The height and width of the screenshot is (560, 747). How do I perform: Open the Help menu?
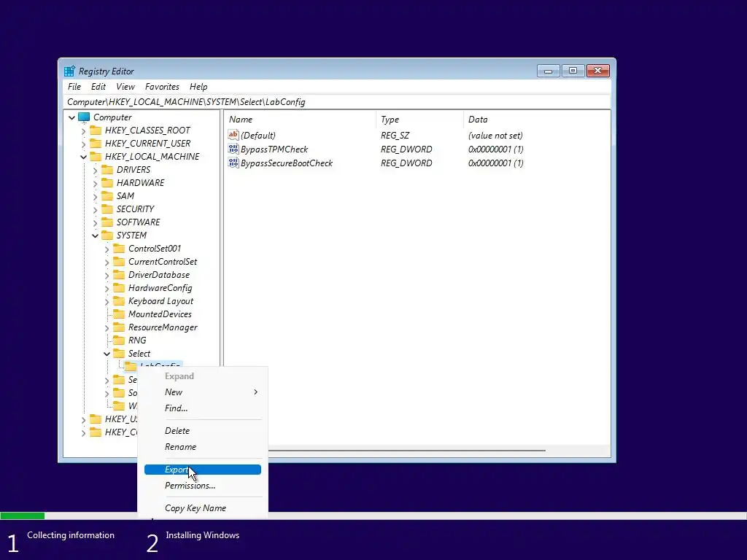pyautogui.click(x=198, y=87)
